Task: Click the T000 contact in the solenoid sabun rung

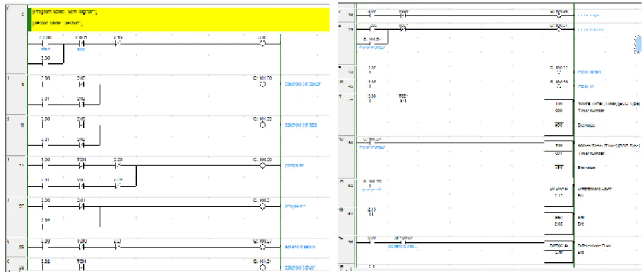Action: pyautogui.click(x=80, y=247)
